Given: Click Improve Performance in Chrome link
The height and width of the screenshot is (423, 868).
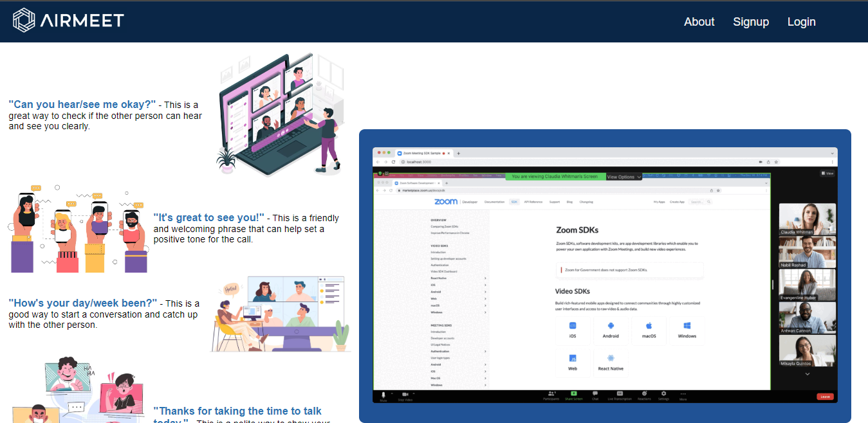Looking at the screenshot, I should click(450, 233).
